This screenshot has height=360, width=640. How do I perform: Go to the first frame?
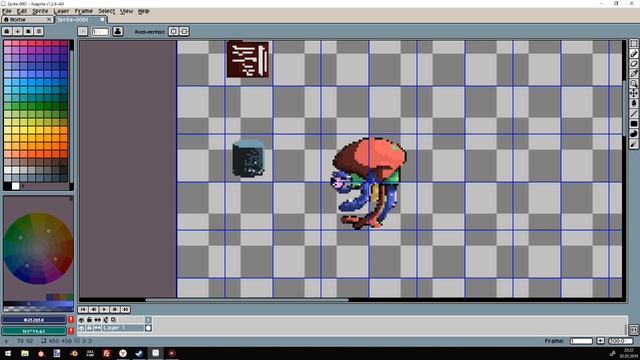coord(83,309)
